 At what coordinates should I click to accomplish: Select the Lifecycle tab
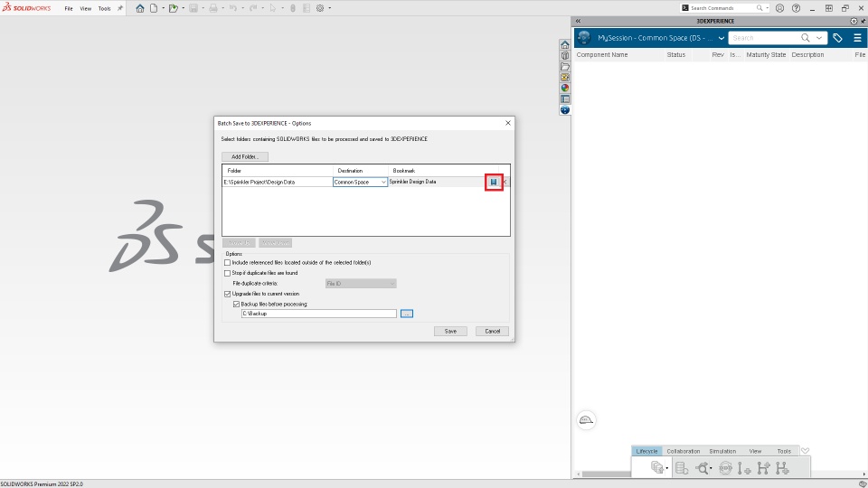(646, 452)
